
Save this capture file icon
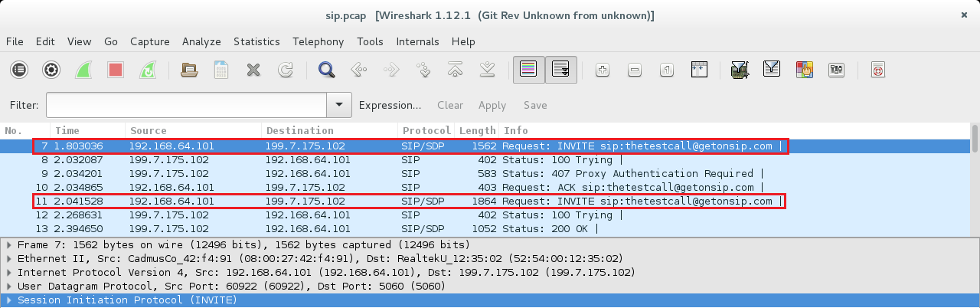tap(220, 70)
